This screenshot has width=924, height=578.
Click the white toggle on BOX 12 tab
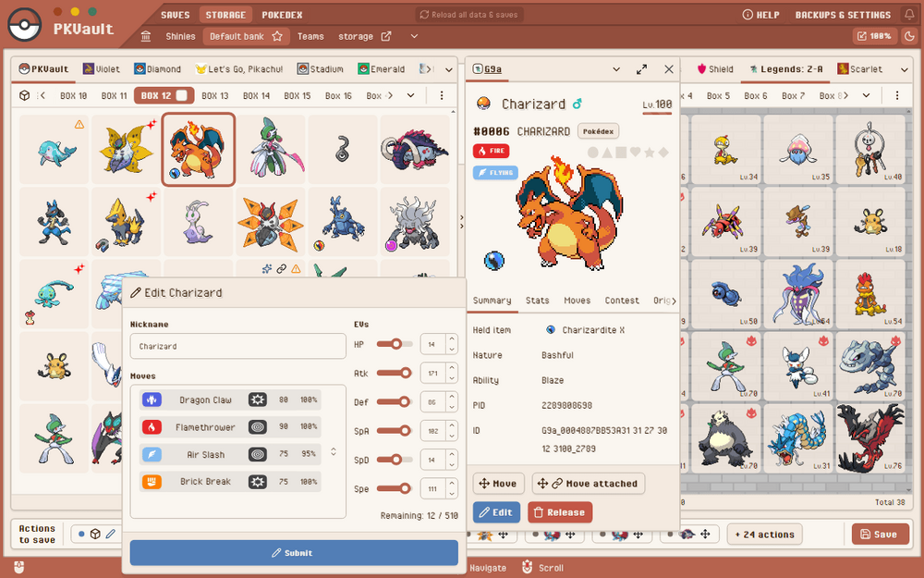point(181,95)
